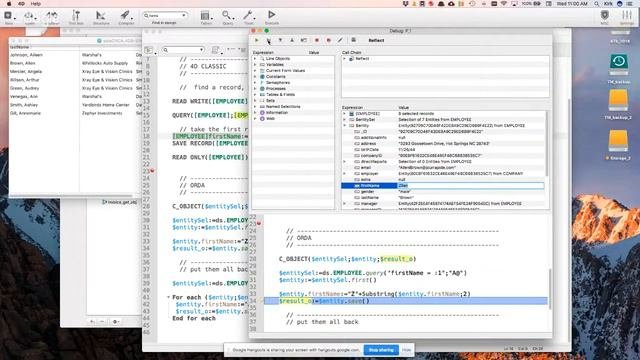
Task: Expand the $entitySel expression row
Action: click(345, 120)
